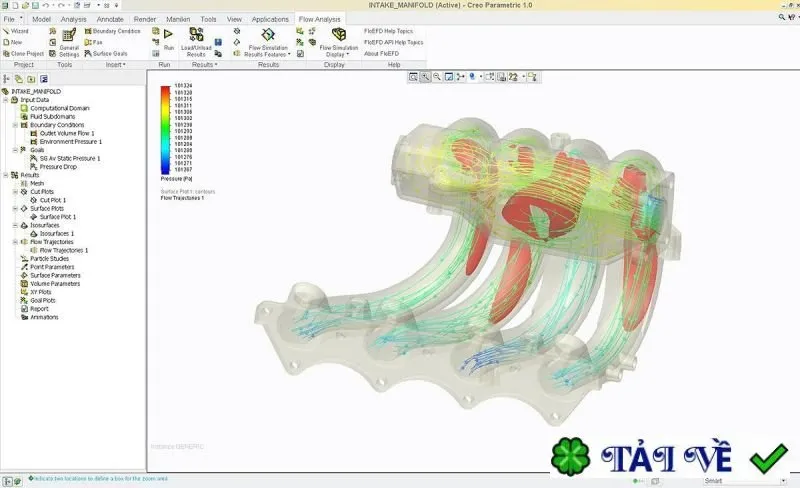Collapse the Boundary Conditions node
The image size is (800, 488).
tap(15, 125)
